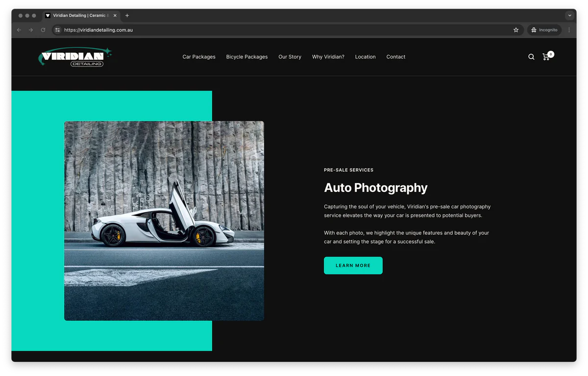
Task: Click the Viridian Detailing logo
Action: pyautogui.click(x=75, y=57)
